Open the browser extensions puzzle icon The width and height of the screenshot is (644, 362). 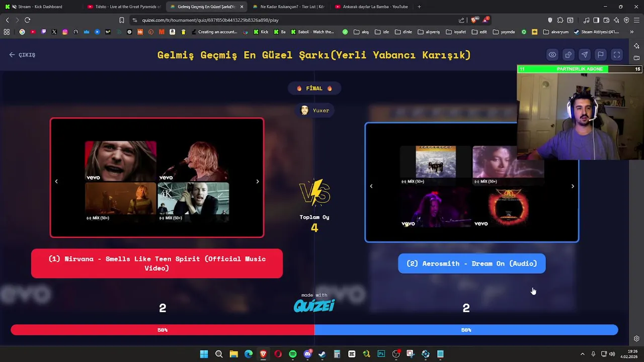(560, 20)
